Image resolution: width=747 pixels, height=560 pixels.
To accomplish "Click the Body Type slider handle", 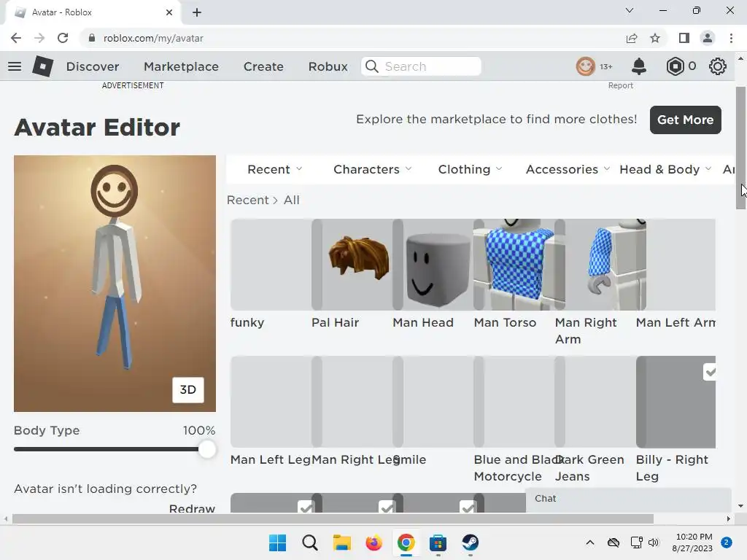I will 206,449.
